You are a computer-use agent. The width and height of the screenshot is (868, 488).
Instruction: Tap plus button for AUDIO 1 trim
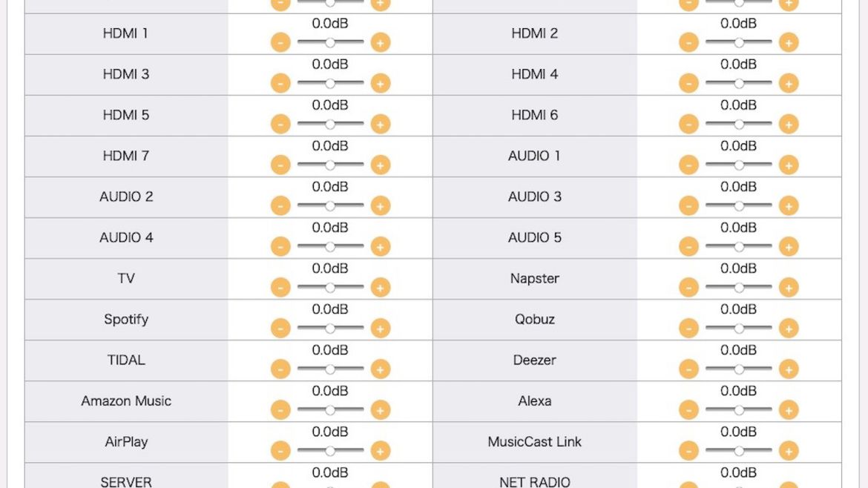[x=789, y=165]
